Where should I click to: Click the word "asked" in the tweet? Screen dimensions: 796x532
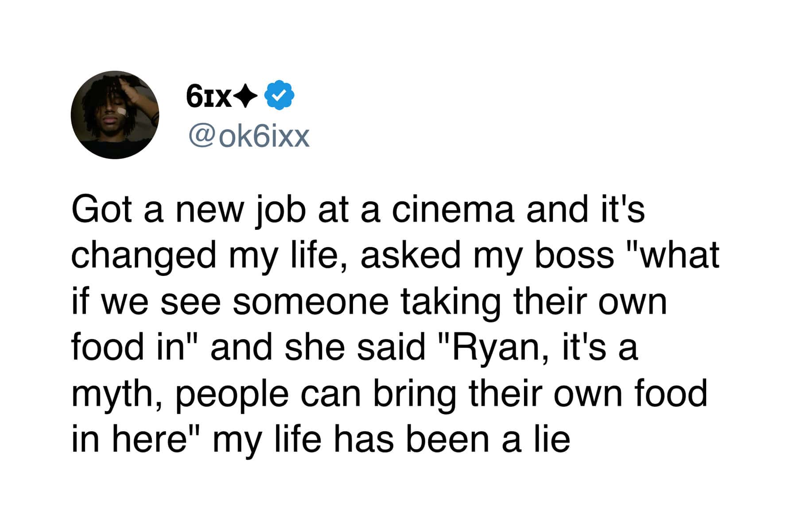point(410,256)
